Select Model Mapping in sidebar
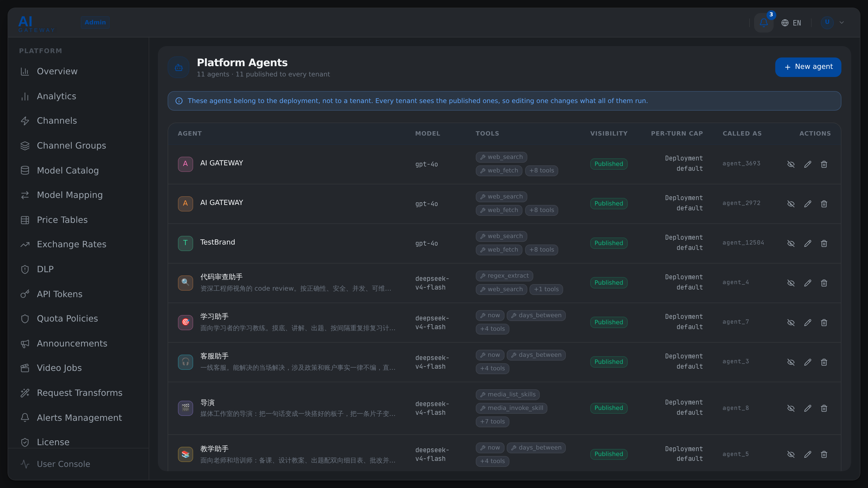Viewport: 868px width, 488px height. click(x=78, y=195)
